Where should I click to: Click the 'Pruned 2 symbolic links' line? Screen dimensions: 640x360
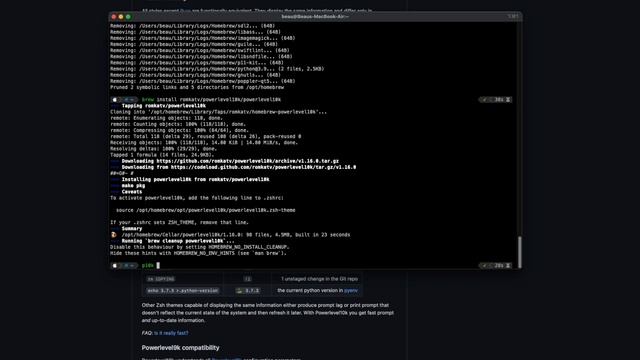197,87
